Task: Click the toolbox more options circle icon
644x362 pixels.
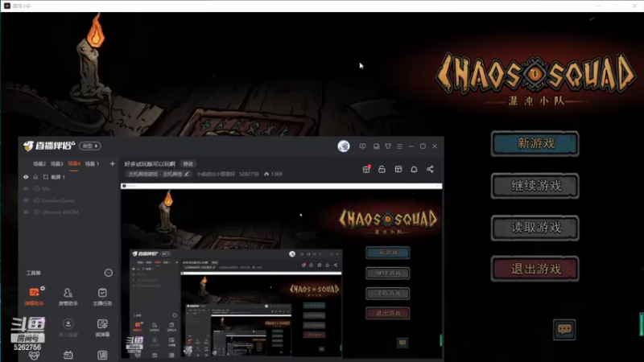Action: coord(109,273)
